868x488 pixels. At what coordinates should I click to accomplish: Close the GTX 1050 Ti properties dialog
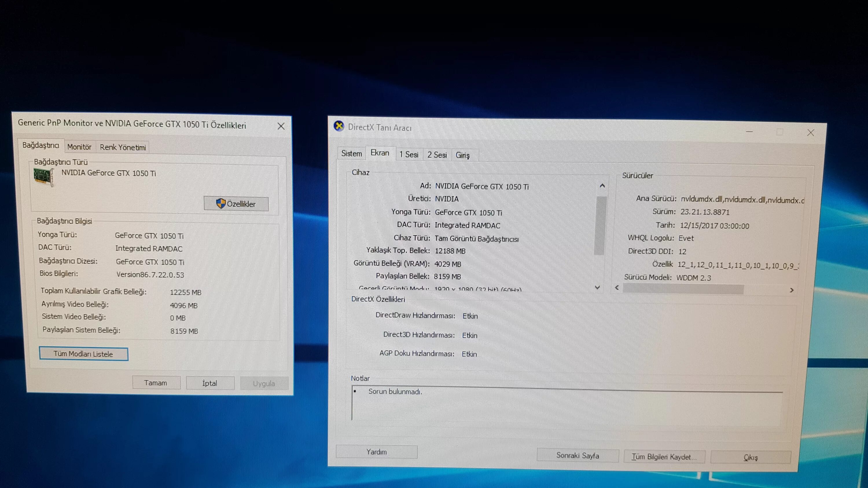pos(281,126)
